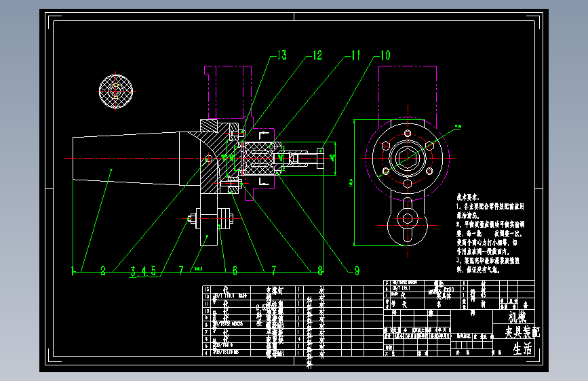Select the cross-hatched circular detail view
The image size is (588, 381).
pos(116,91)
